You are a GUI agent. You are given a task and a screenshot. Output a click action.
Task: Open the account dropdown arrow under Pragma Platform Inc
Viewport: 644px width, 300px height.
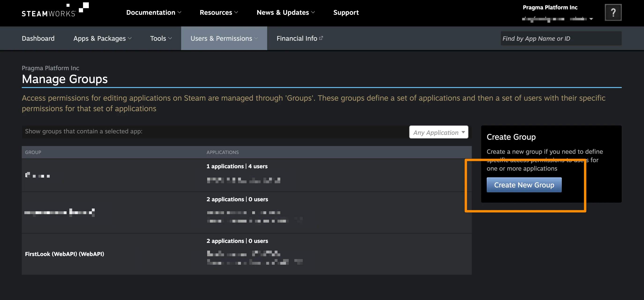coord(591,19)
